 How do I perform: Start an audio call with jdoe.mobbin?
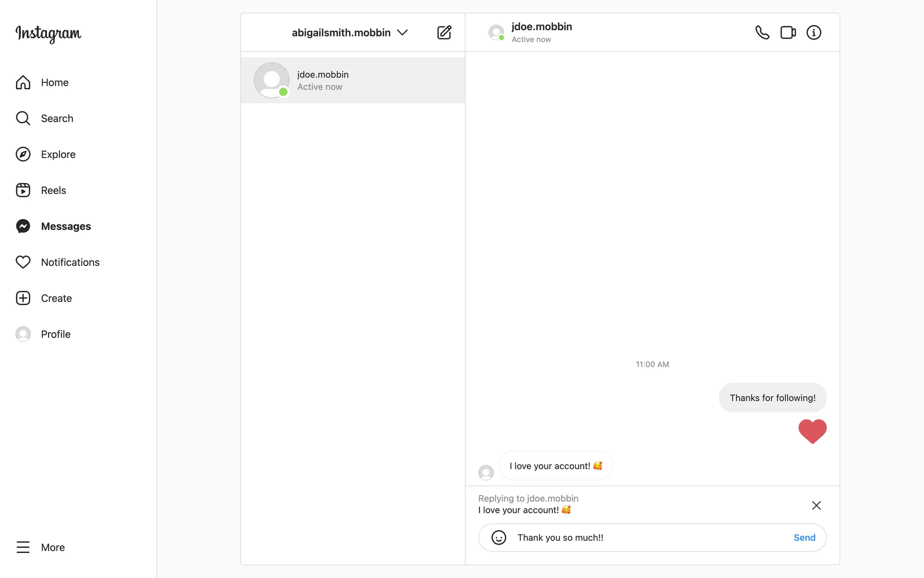[762, 32]
